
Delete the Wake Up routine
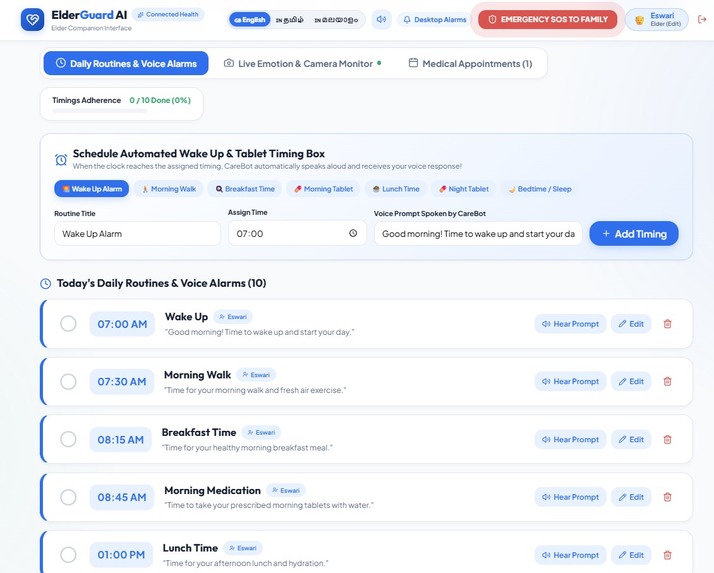[667, 324]
